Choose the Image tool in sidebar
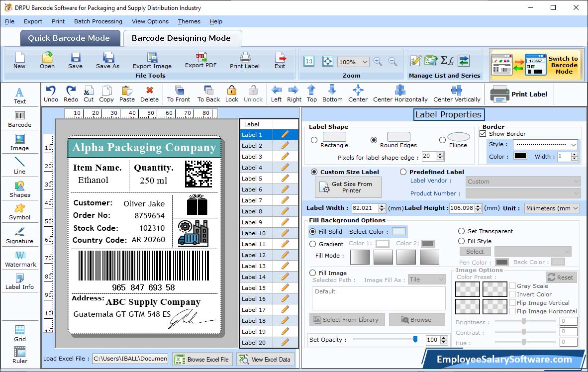This screenshot has height=372, width=588. click(x=19, y=143)
